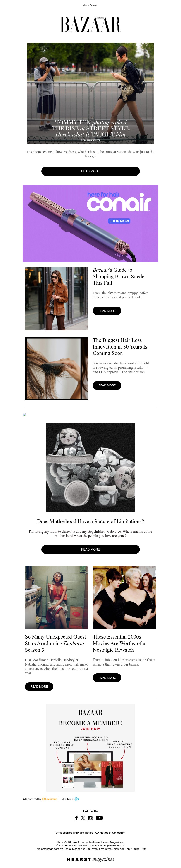Open the Instagram social icon
The height and width of the screenshot is (868, 181).
tap(90, 818)
